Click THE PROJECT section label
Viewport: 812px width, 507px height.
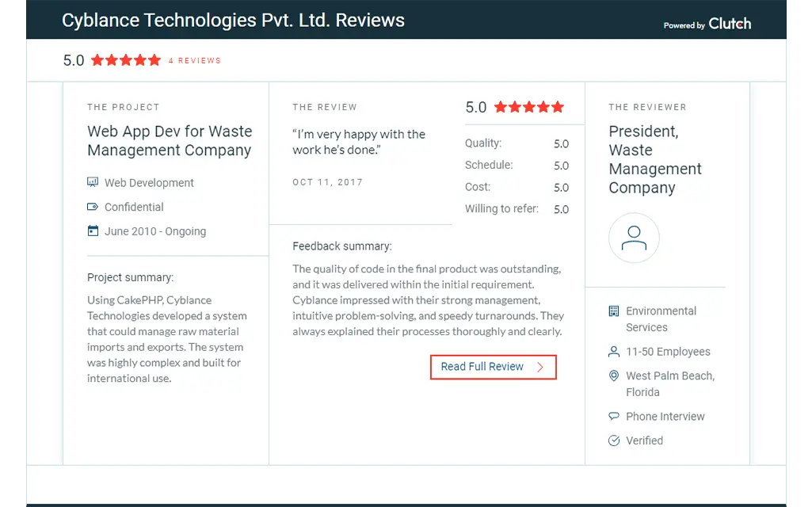point(124,107)
